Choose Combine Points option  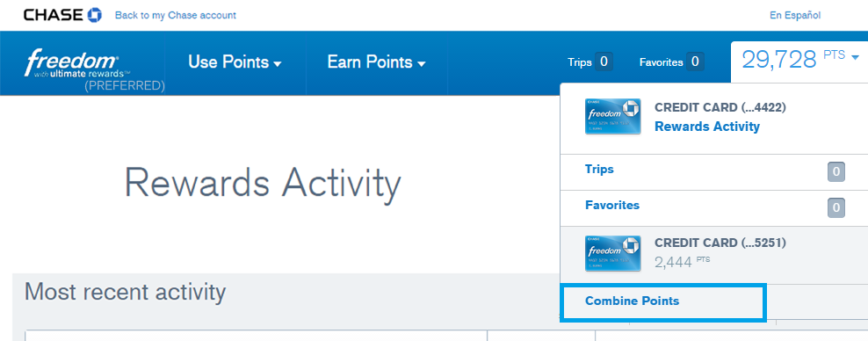[632, 301]
